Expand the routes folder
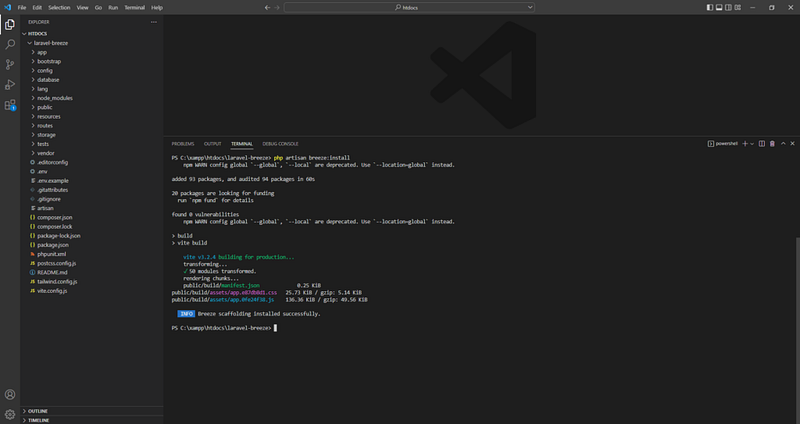Viewport: 800px width, 424px height. [92, 126]
